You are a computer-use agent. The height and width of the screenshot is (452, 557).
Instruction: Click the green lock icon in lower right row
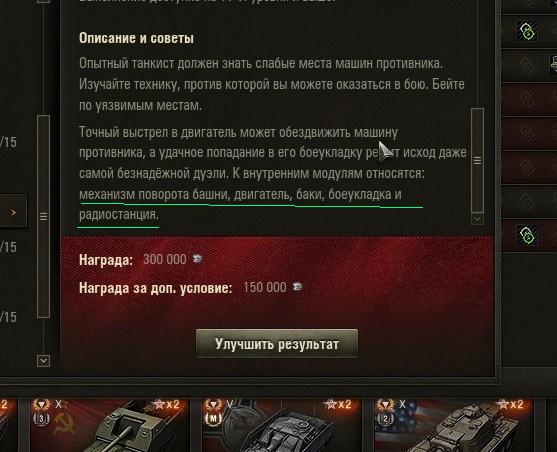tap(528, 235)
